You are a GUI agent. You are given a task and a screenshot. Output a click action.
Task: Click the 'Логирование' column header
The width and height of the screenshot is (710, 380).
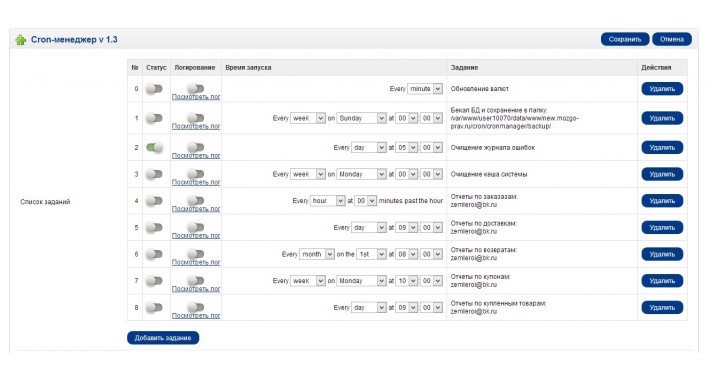195,67
